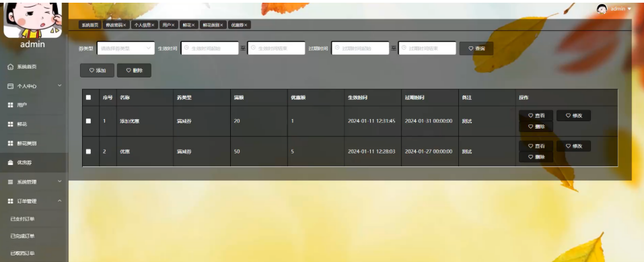Collapse 订单管理 with its chevron
Image resolution: width=644 pixels, height=262 pixels.
[59, 201]
